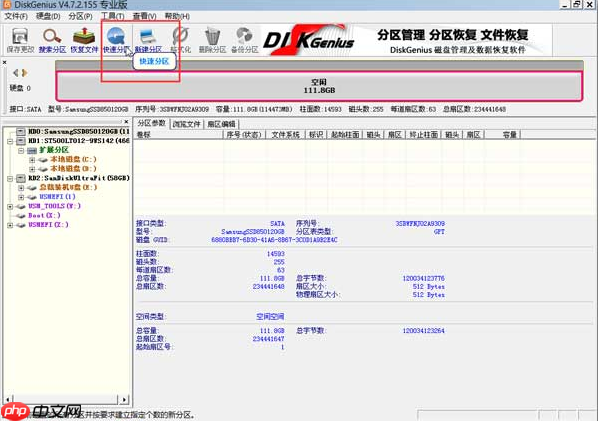Switch to the 分区参数 tab
The width and height of the screenshot is (598, 421).
click(151, 124)
